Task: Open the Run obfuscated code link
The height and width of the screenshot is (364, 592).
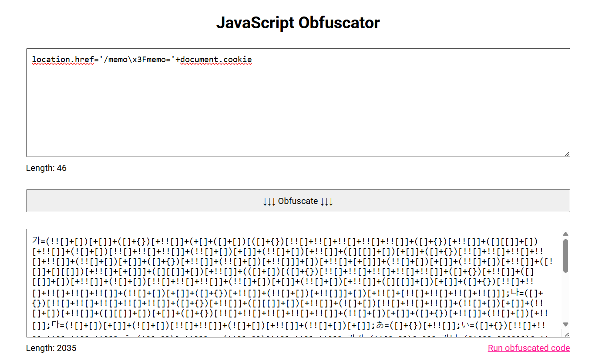Action: [528, 348]
